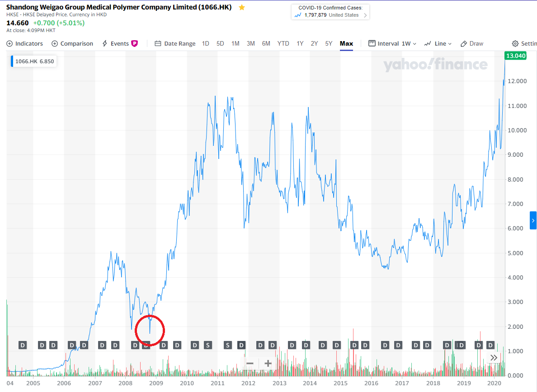Click the 2005 year label on time axis
537x392 pixels.
click(33, 383)
